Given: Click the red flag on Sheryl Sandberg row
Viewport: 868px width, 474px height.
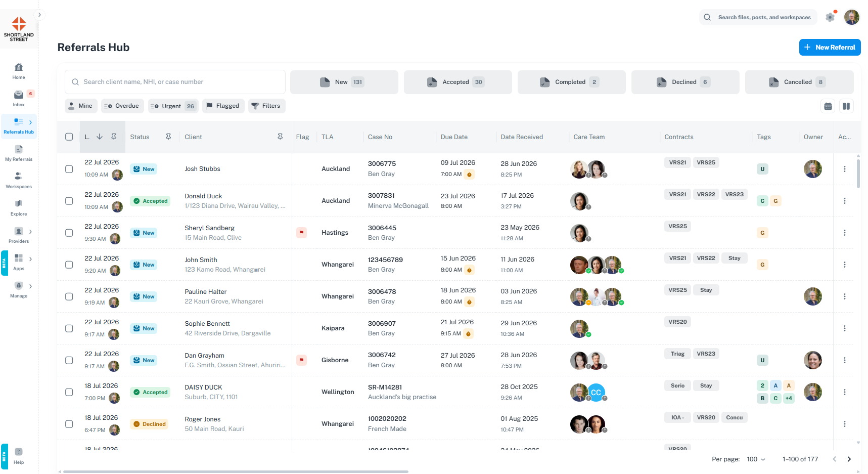Looking at the screenshot, I should click(x=302, y=233).
